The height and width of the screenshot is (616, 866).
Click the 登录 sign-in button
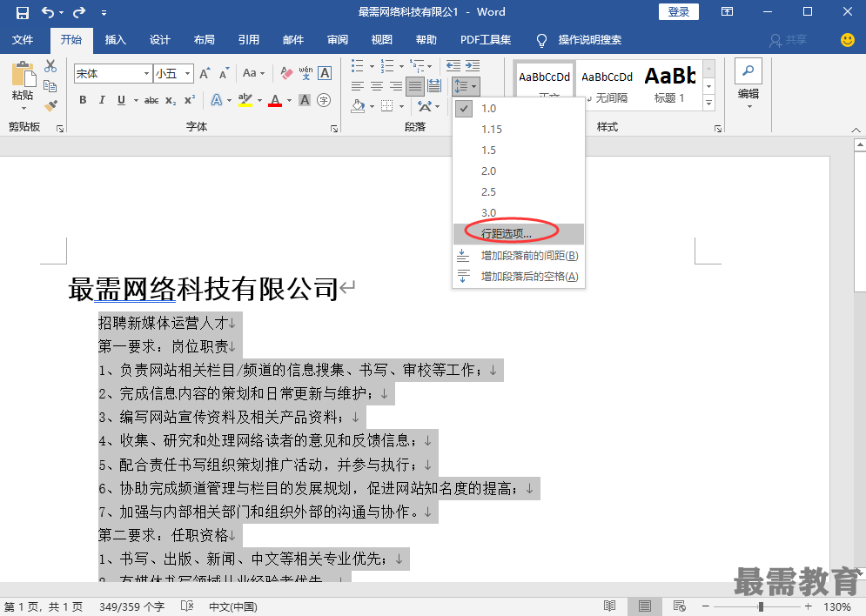pyautogui.click(x=678, y=11)
